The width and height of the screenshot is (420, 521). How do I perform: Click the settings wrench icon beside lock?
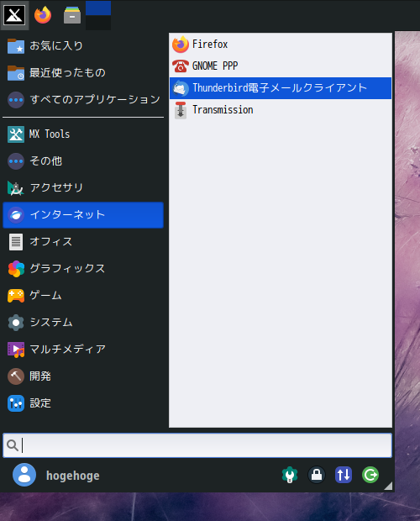click(290, 475)
